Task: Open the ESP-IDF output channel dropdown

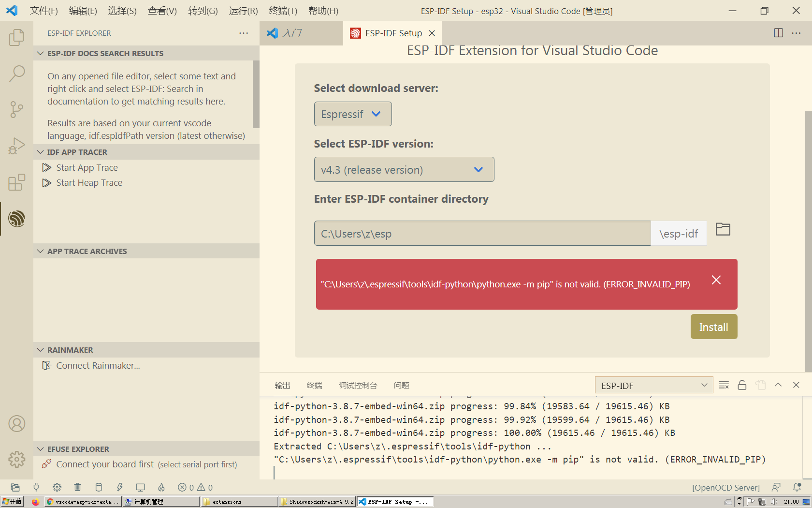Action: click(654, 386)
